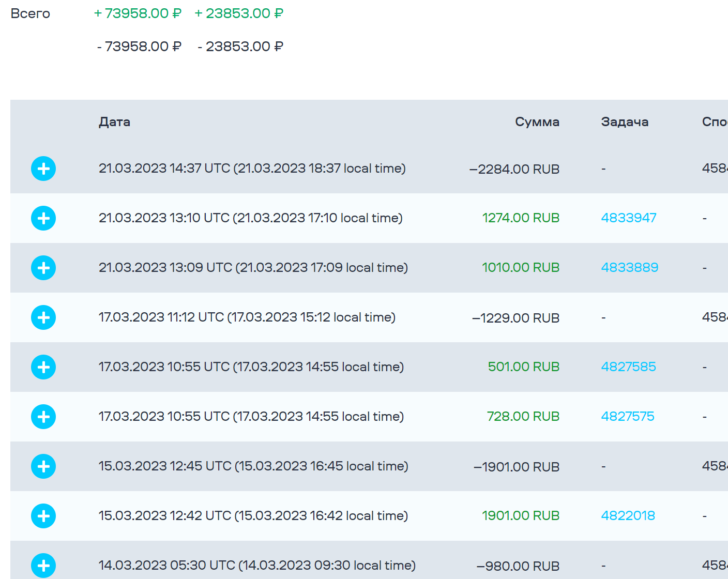Open task link 4833947
The image size is (728, 579).
click(x=629, y=218)
